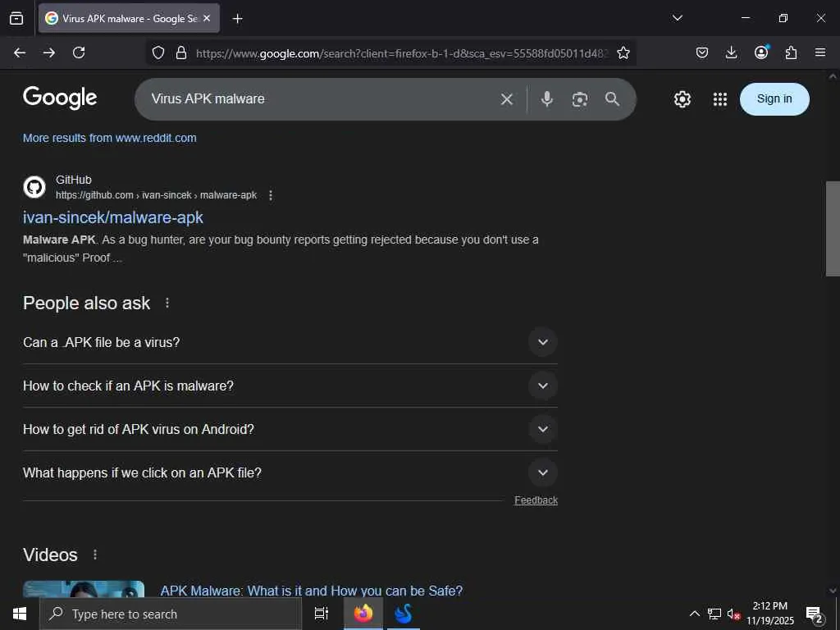Viewport: 840px width, 630px height.
Task: Open extensions puzzle icon
Action: click(x=791, y=52)
